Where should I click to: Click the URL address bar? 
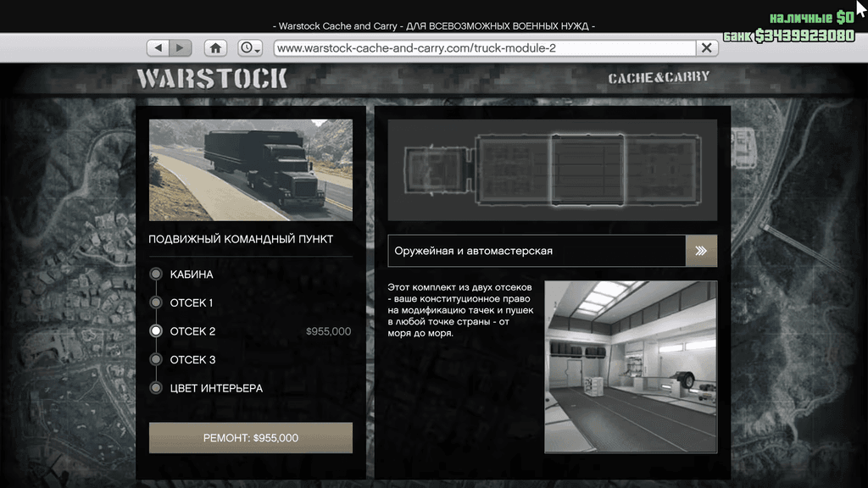(485, 47)
